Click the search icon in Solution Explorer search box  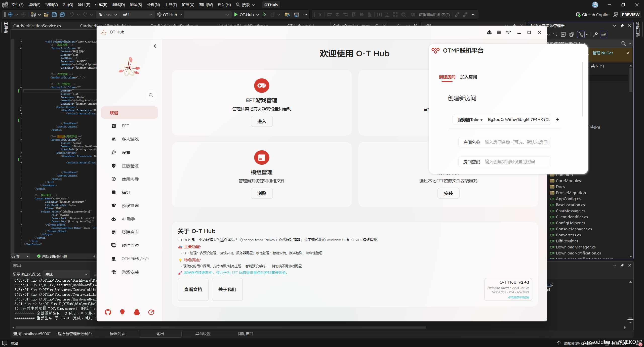pyautogui.click(x=623, y=44)
